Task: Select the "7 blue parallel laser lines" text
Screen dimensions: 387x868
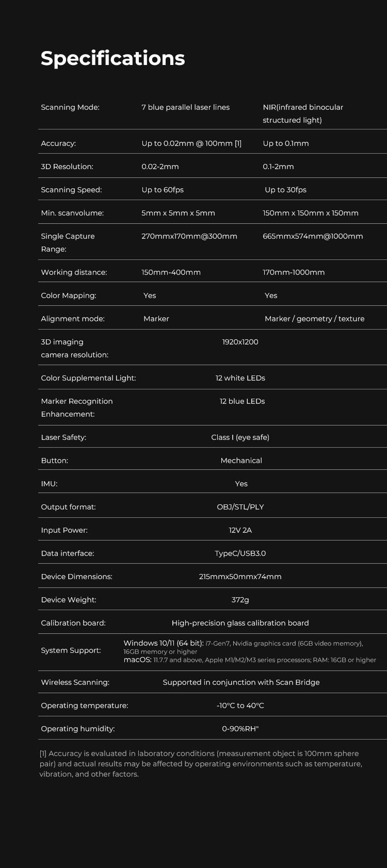Action: coord(185,107)
